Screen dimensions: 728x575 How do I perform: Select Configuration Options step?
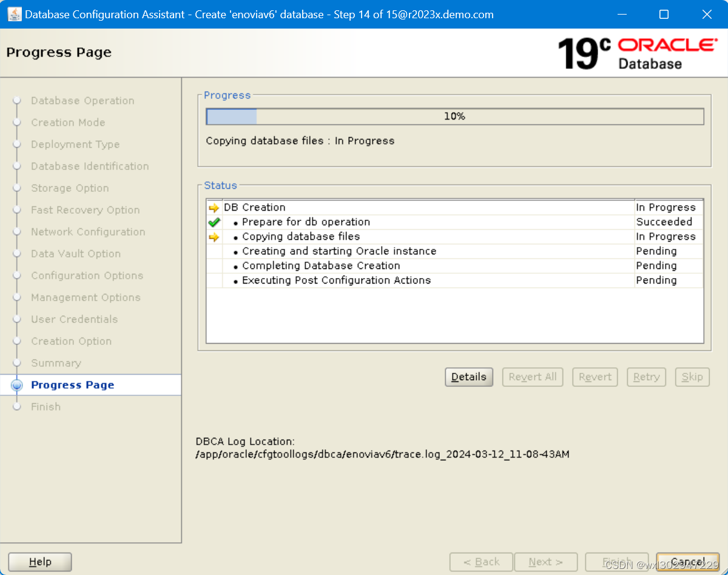[x=87, y=276]
